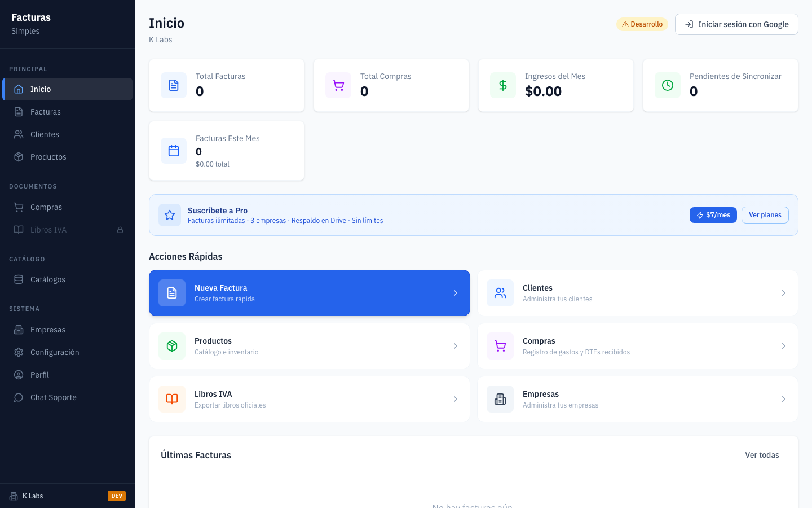812x508 pixels.
Task: Click the Nueva Factura title text
Action: tap(220, 288)
